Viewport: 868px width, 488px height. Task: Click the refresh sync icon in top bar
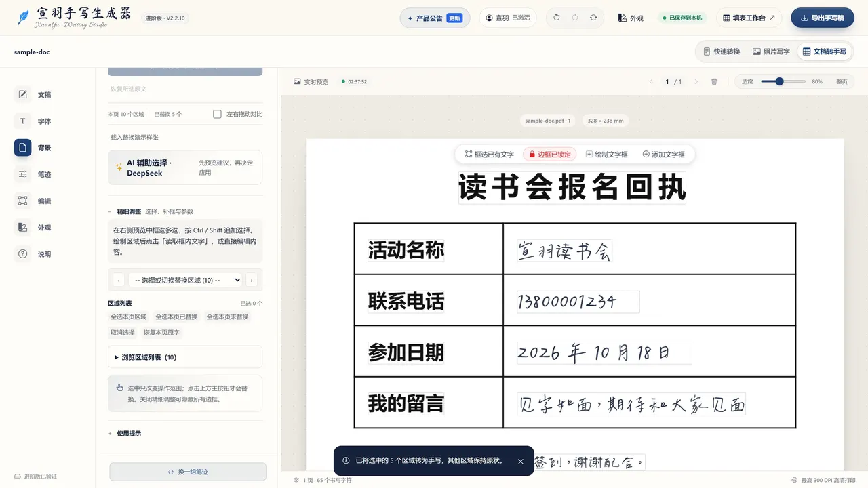click(593, 18)
